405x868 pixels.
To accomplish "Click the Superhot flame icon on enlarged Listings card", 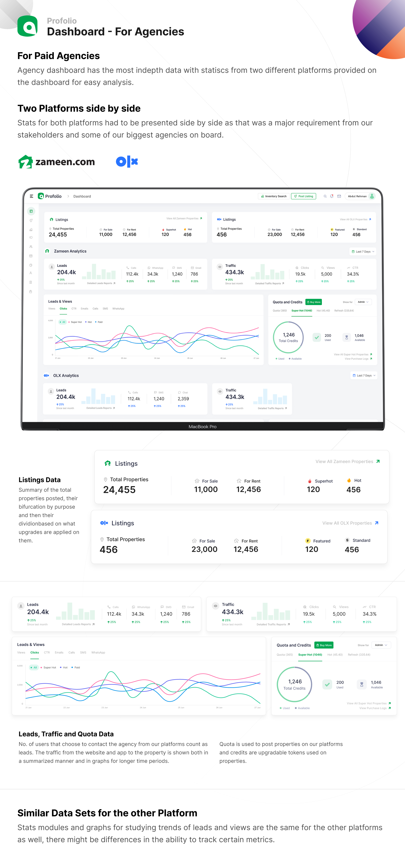I will click(310, 481).
